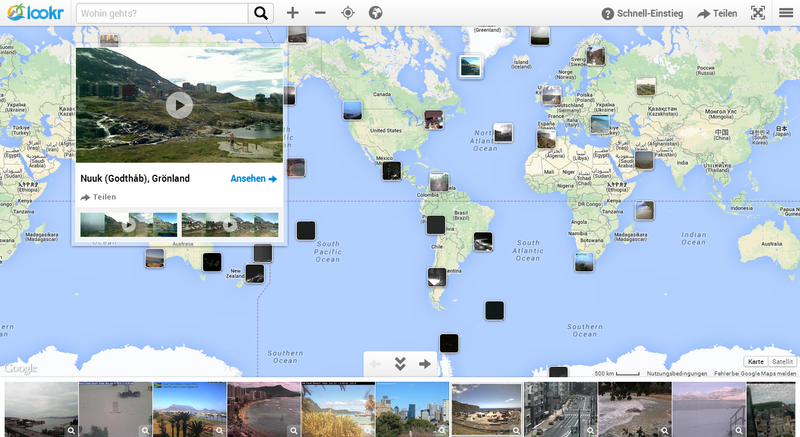The height and width of the screenshot is (437, 800).
Task: Open the first webcam thumbnail in strip
Action: click(x=41, y=409)
